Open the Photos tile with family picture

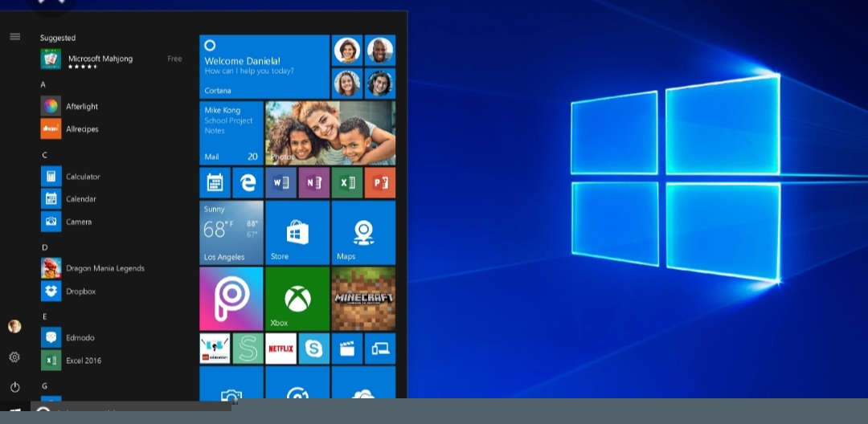click(x=330, y=133)
